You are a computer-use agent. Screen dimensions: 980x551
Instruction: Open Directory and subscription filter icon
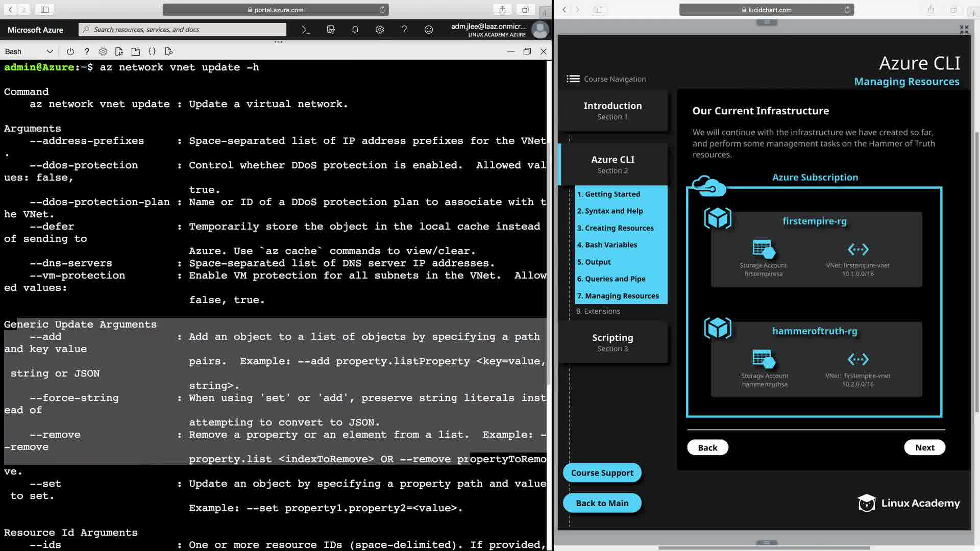(330, 30)
